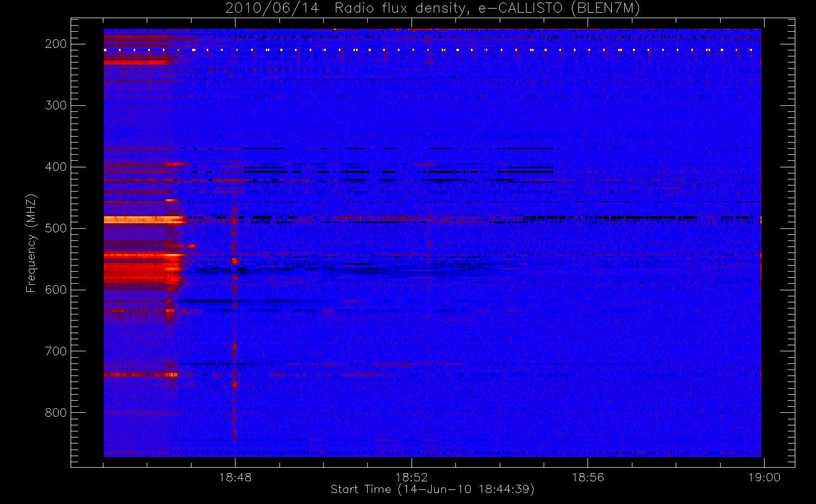The image size is (816, 504).
Task: Click the 18:56 time tick label
Action: point(588,477)
